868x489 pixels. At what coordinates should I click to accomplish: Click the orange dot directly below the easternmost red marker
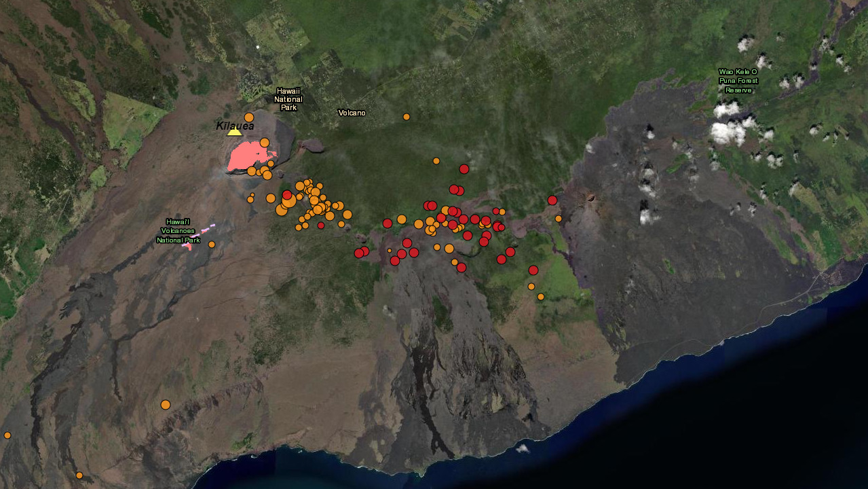point(559,219)
